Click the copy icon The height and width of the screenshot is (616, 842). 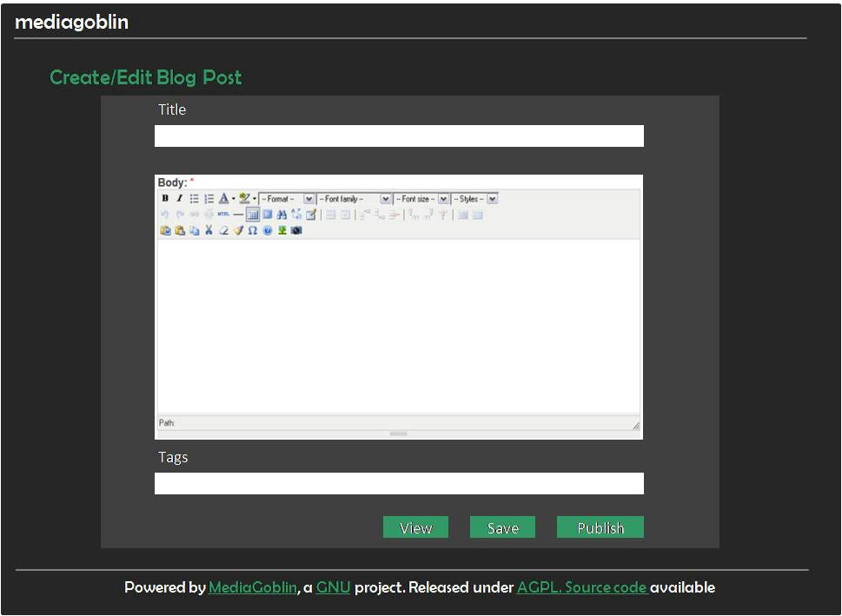[x=195, y=231]
